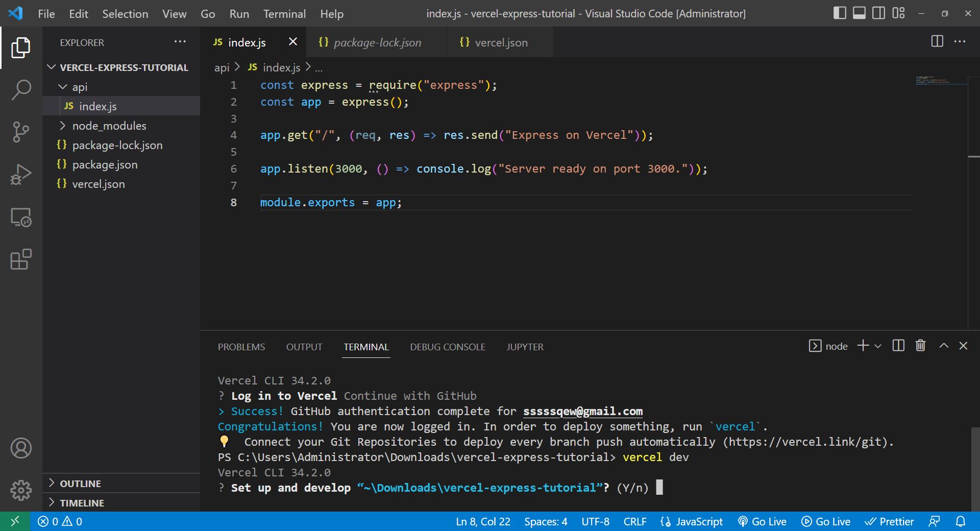
Task: Click the sssssqew@gmail.com link in terminal
Action: pos(583,412)
